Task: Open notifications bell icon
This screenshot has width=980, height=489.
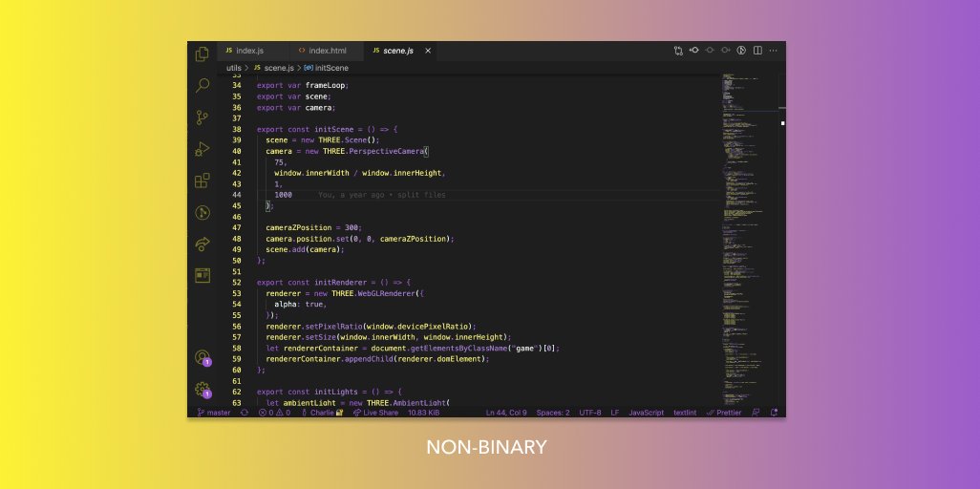Action: point(774,413)
